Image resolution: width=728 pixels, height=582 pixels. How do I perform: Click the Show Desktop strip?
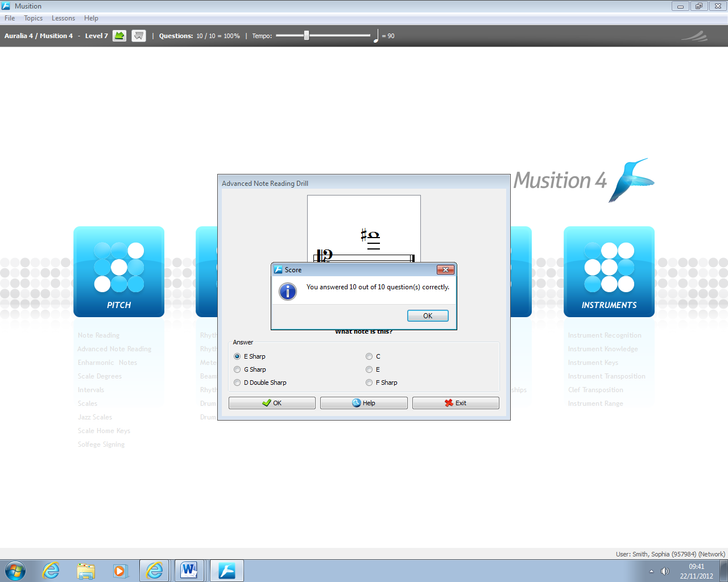(x=724, y=571)
